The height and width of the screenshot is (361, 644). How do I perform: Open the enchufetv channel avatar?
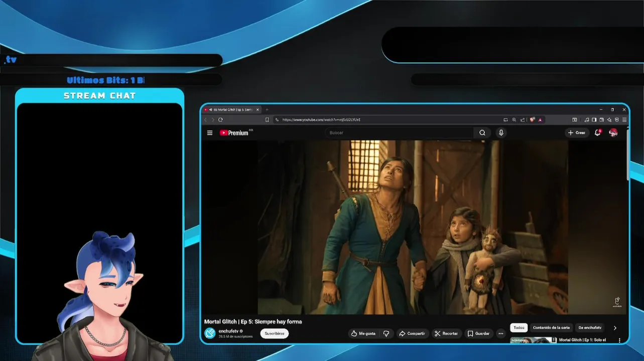pyautogui.click(x=210, y=333)
